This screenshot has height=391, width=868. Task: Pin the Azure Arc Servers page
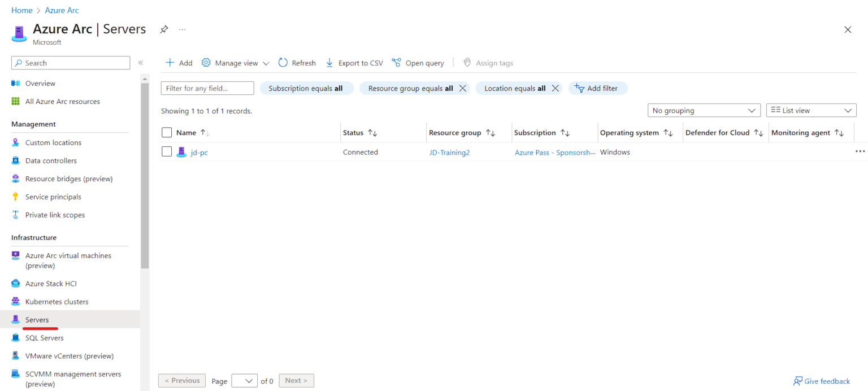point(164,29)
